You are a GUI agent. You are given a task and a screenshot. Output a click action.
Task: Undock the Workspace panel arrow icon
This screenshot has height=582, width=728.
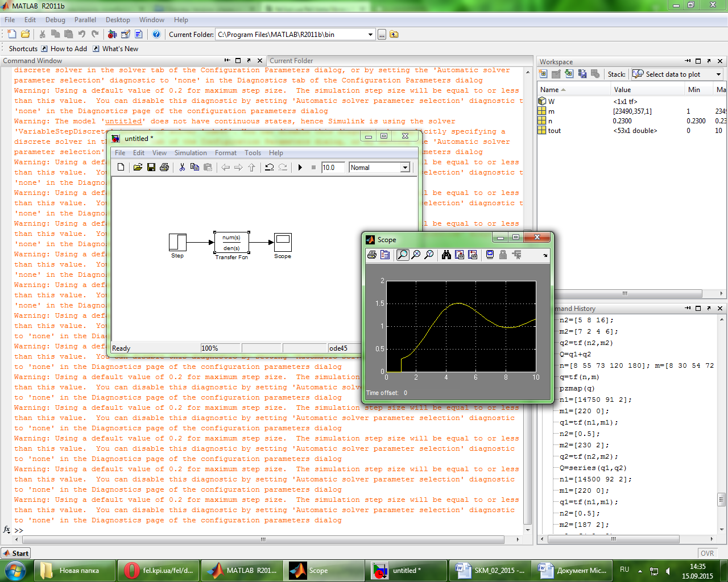tap(709, 61)
